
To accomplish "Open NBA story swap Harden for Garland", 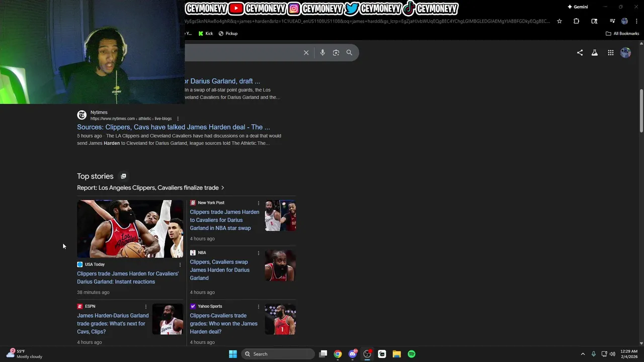I will click(219, 270).
